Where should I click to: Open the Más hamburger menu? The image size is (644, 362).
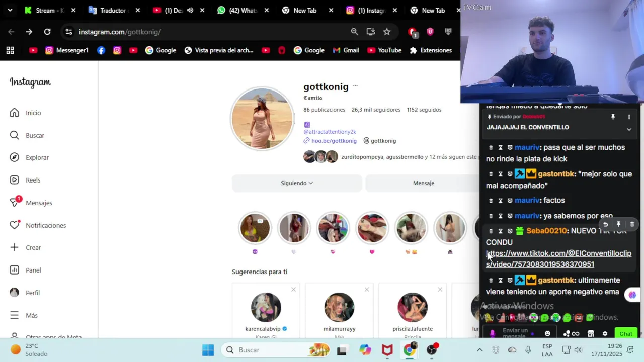coord(24,315)
